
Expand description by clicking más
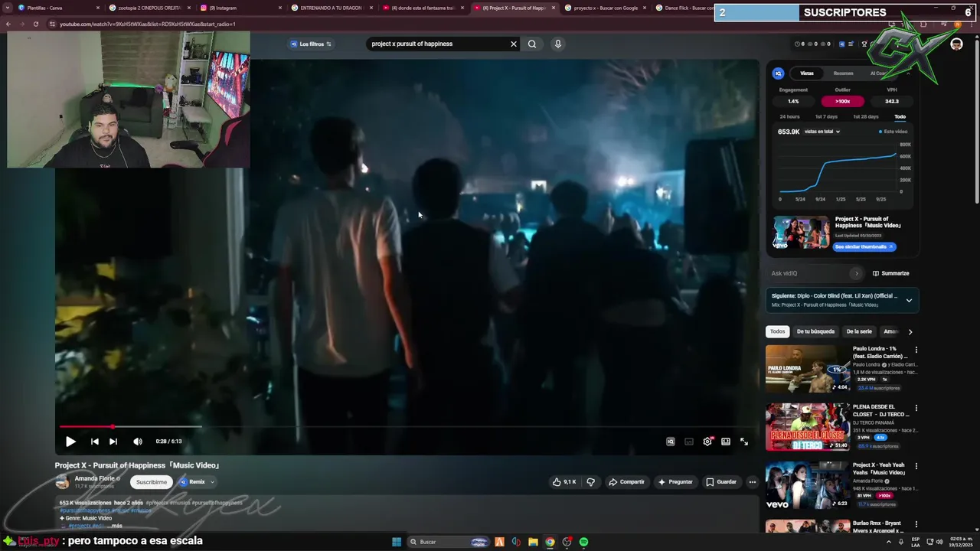tap(116, 527)
